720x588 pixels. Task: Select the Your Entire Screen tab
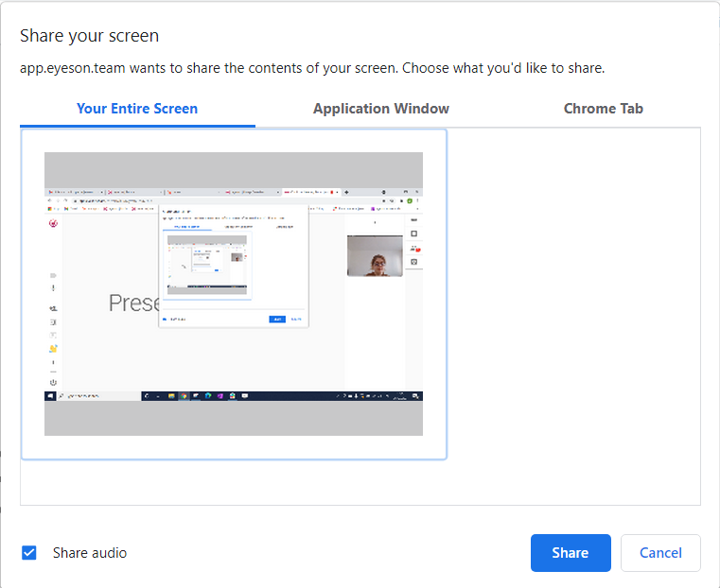[x=137, y=109]
